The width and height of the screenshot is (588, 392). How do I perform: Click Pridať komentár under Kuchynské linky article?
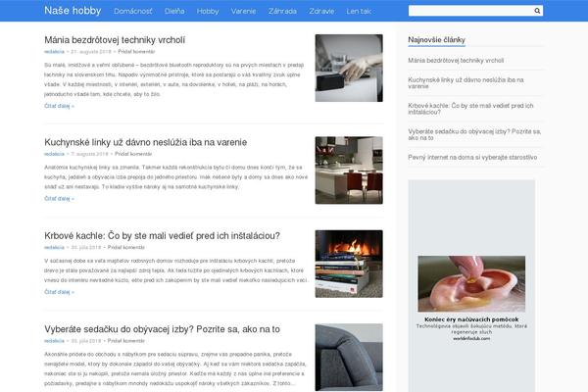tap(133, 154)
